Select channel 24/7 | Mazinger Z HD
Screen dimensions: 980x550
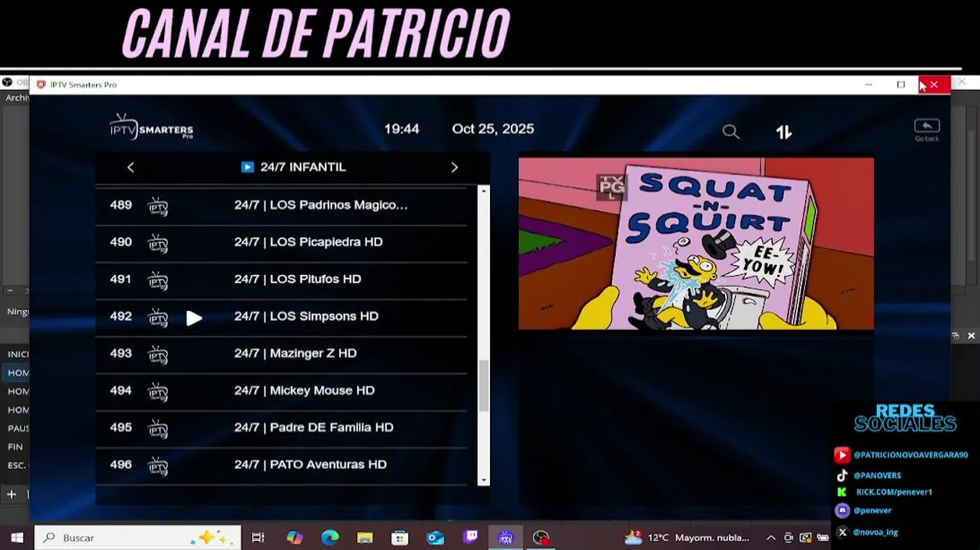point(281,354)
